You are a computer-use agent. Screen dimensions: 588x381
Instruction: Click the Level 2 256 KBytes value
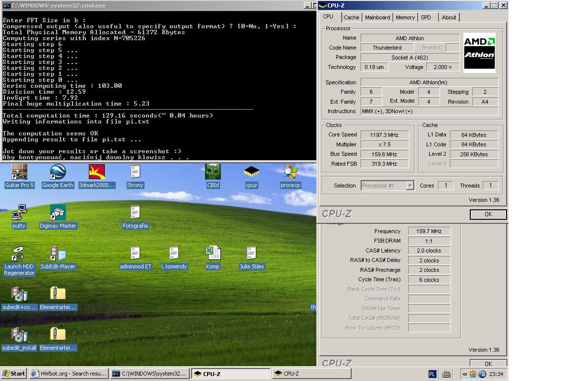point(474,154)
